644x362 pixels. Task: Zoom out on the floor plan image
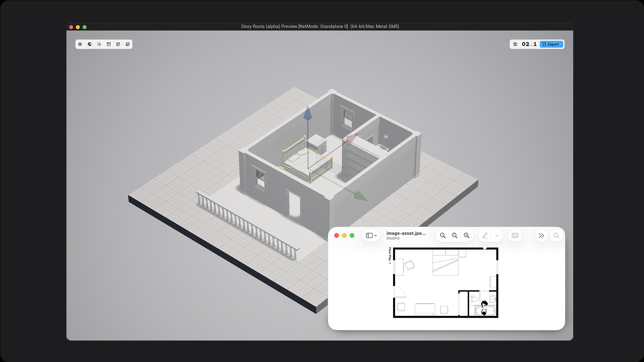tap(443, 236)
